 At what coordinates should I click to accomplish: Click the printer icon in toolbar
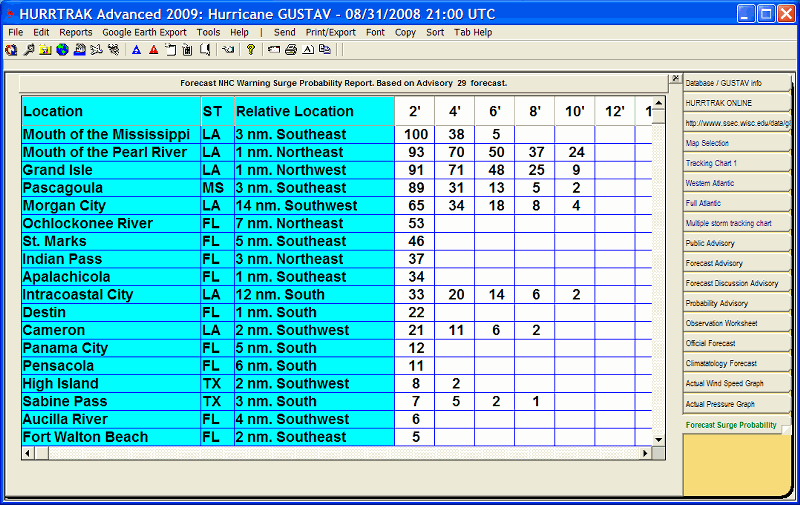(x=291, y=49)
